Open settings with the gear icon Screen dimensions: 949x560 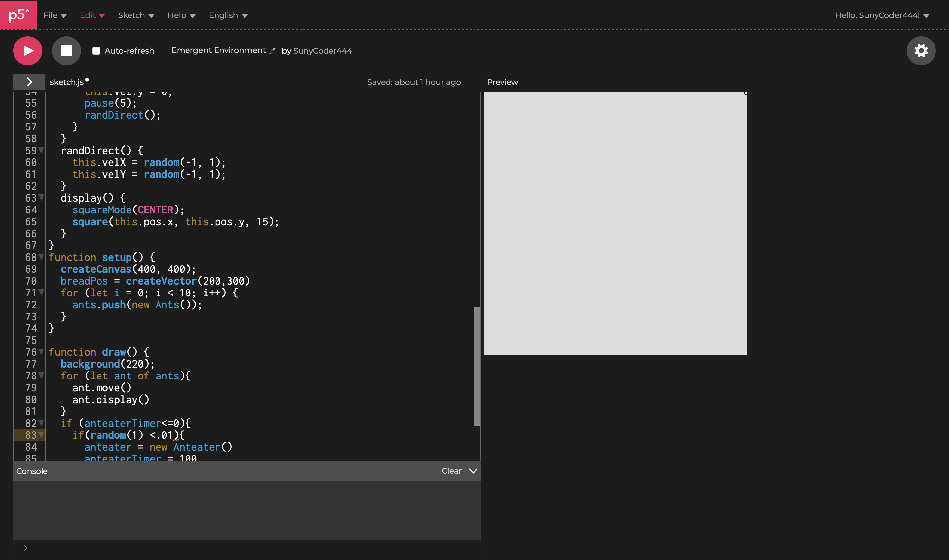coord(921,51)
